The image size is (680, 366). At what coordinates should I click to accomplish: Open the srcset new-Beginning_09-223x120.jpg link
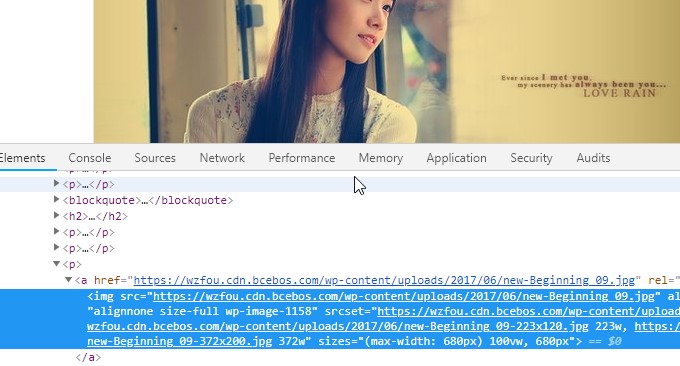(338, 326)
